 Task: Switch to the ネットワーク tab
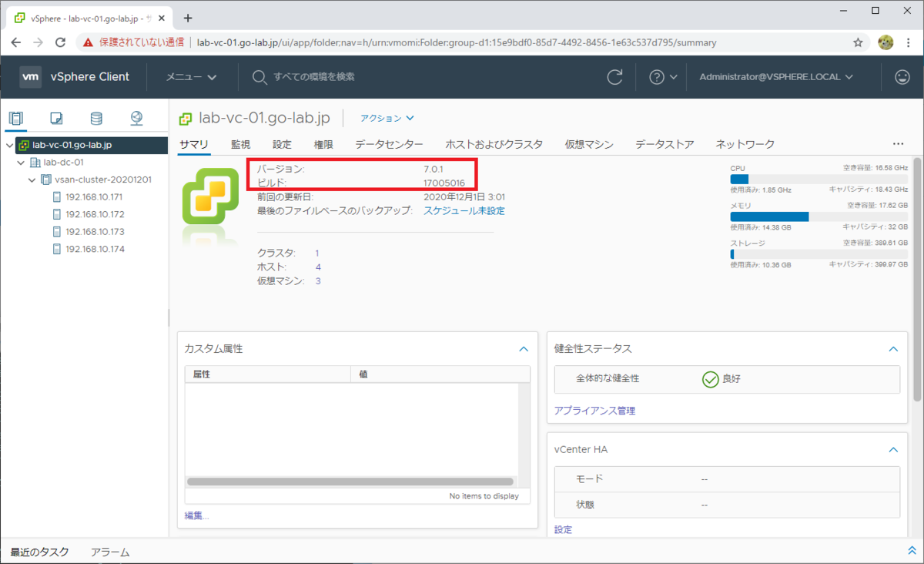tap(745, 144)
